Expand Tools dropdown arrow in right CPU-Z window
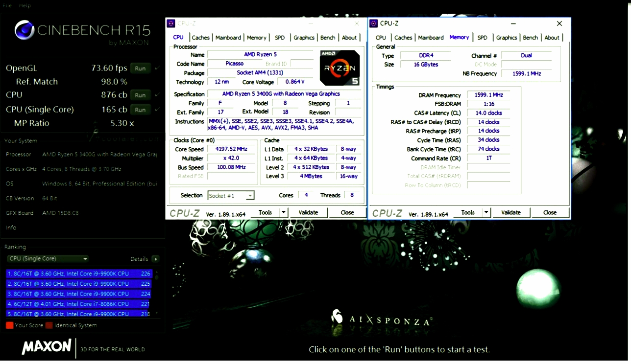Image resolution: width=631 pixels, height=364 pixels. click(486, 212)
